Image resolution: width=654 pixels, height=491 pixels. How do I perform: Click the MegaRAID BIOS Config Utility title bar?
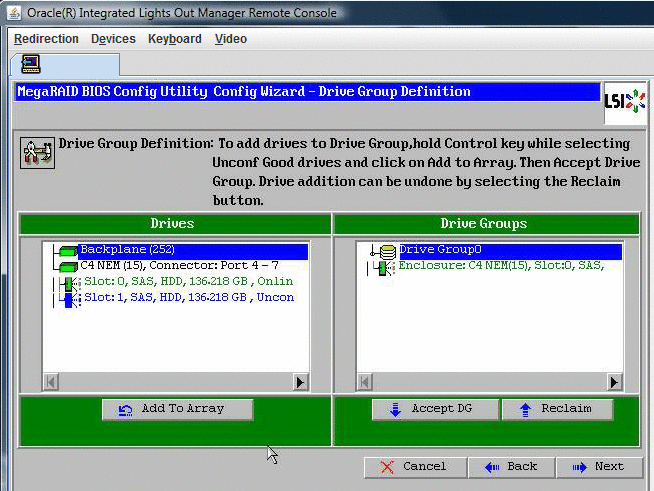coord(308,92)
